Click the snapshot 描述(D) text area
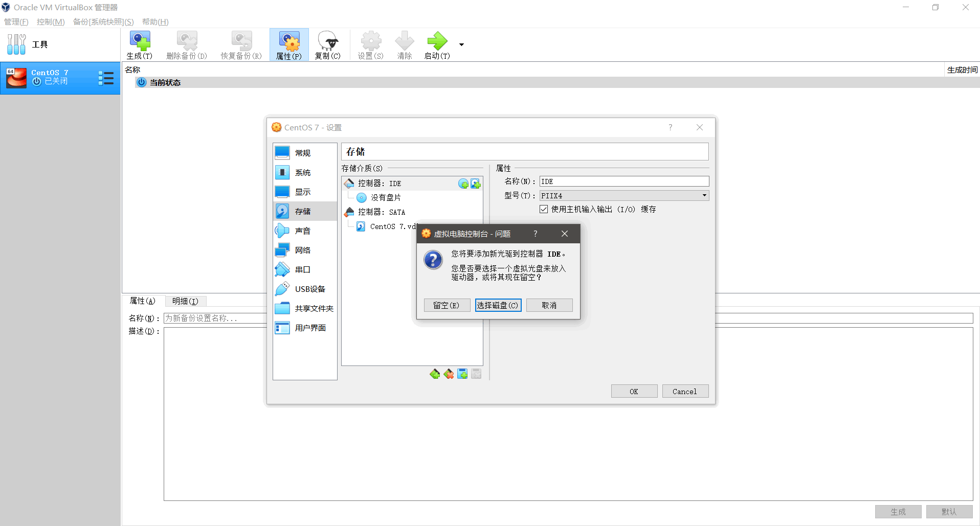 (568, 414)
